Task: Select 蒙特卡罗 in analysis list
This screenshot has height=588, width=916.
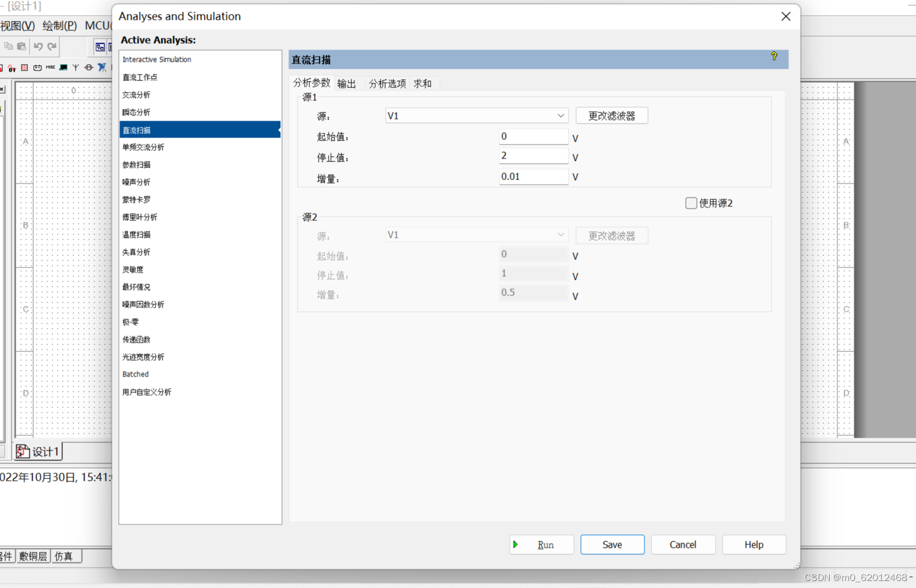Action: pyautogui.click(x=200, y=199)
